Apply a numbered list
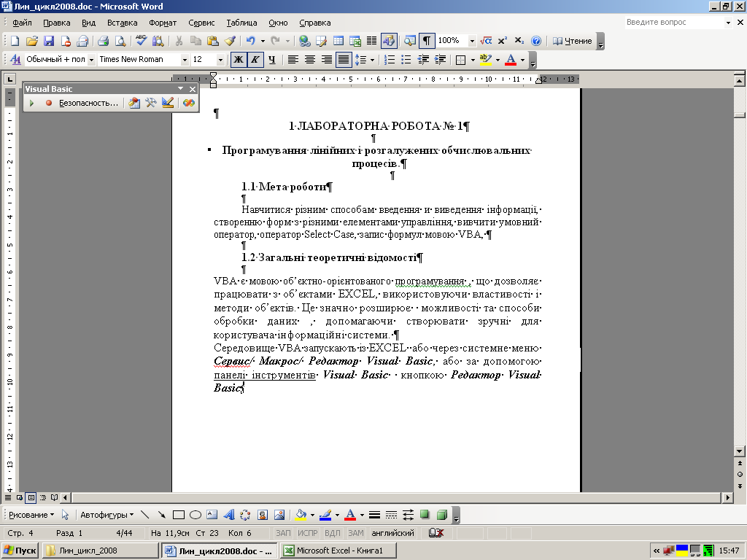This screenshot has width=747, height=560. tap(390, 60)
